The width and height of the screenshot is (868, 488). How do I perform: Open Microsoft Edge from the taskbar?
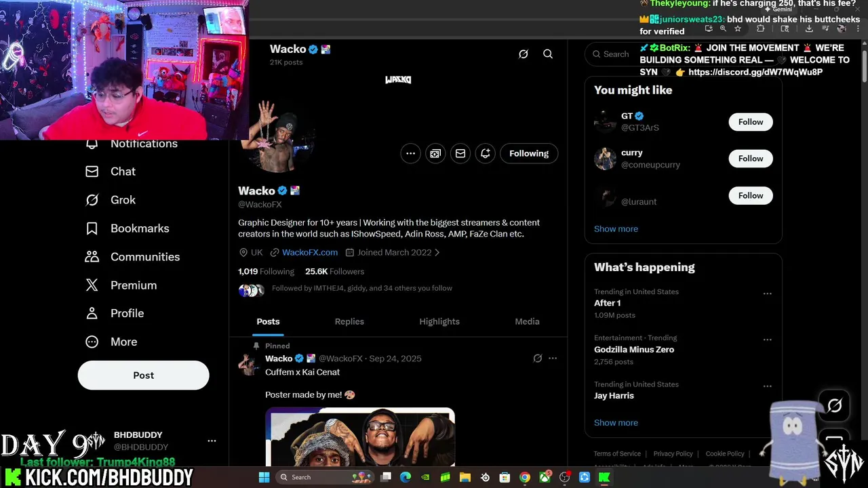[406, 477]
